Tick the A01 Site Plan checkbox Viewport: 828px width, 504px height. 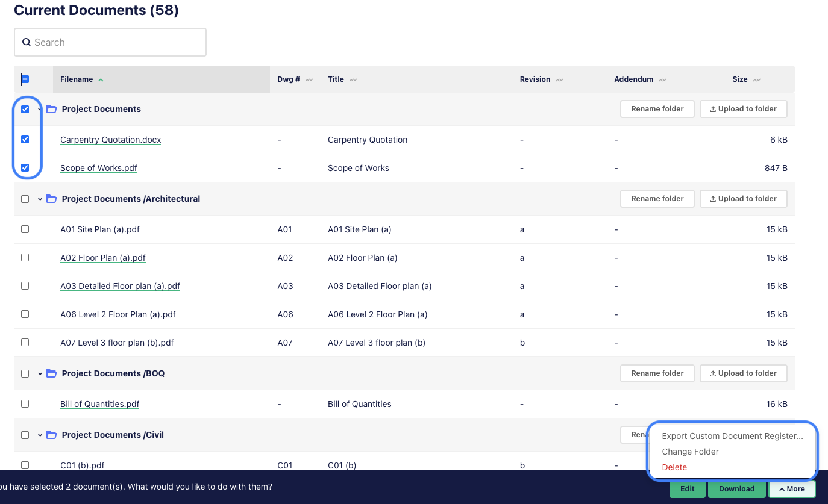pyautogui.click(x=25, y=229)
